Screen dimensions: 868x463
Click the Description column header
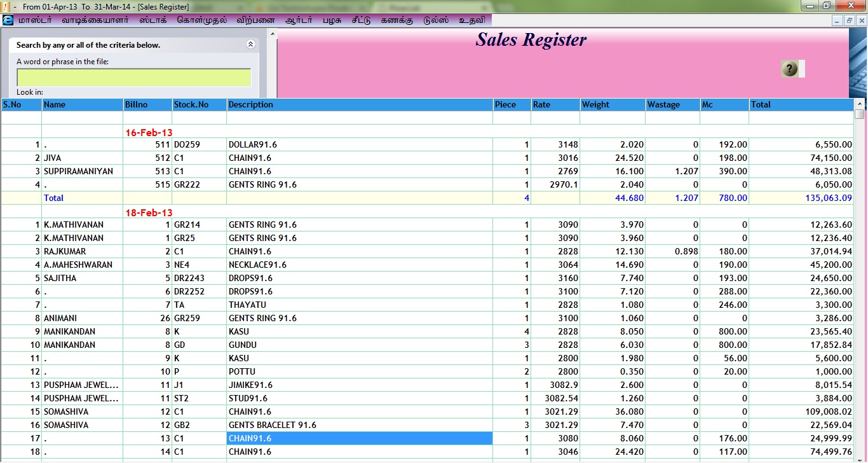click(x=359, y=105)
